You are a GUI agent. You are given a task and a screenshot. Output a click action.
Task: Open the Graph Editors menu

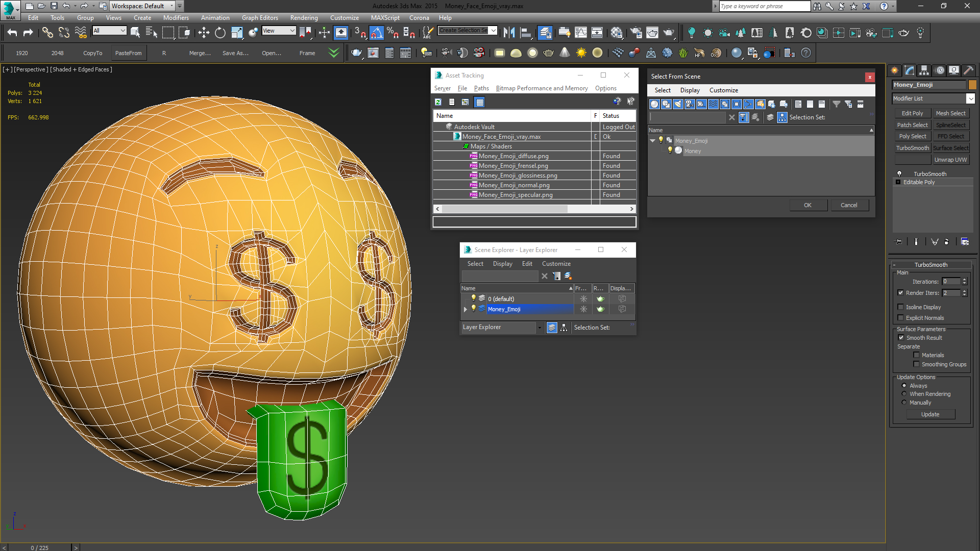click(x=260, y=18)
